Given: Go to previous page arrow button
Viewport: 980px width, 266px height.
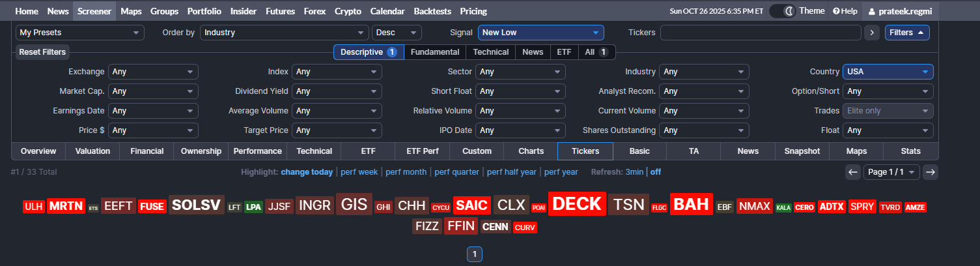Looking at the screenshot, I should click(853, 172).
